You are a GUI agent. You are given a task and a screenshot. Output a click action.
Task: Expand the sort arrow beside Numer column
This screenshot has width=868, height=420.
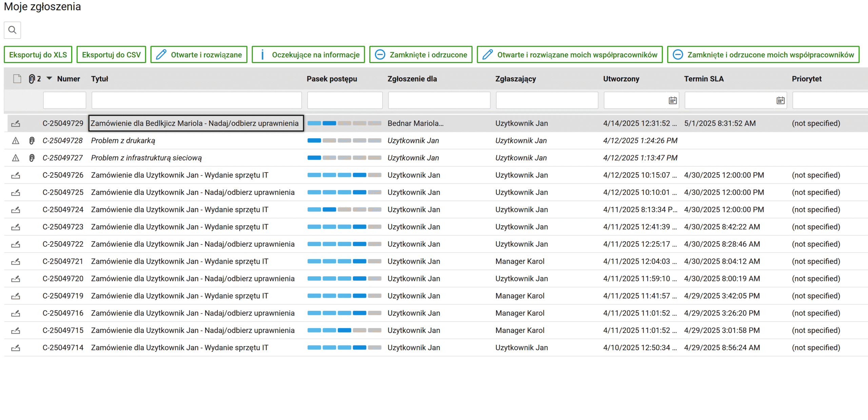pos(49,79)
